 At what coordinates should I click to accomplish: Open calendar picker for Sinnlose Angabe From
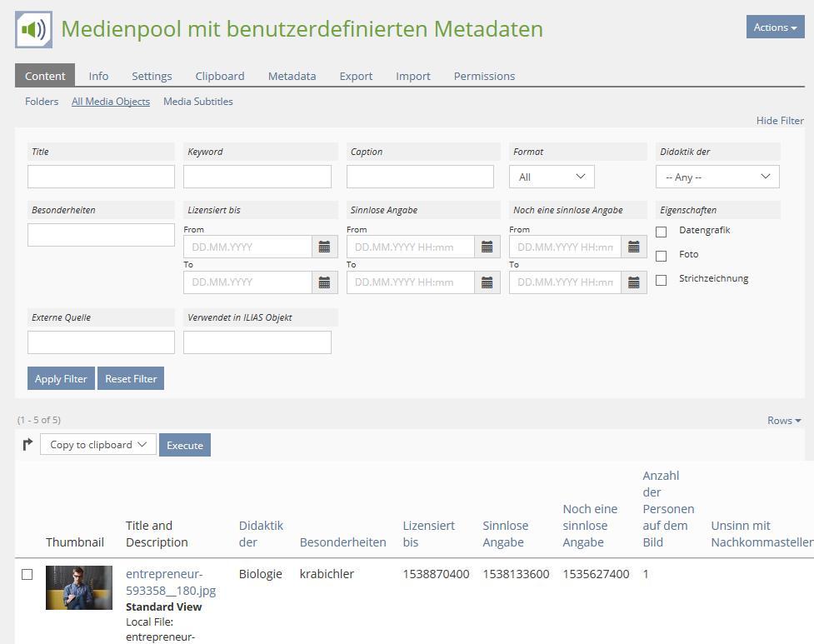click(487, 247)
